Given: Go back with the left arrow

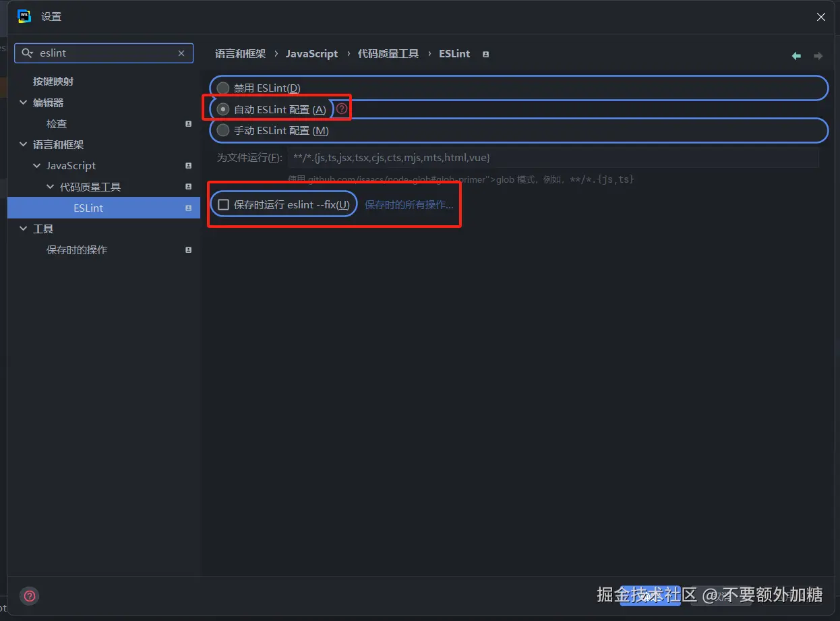Looking at the screenshot, I should [796, 56].
